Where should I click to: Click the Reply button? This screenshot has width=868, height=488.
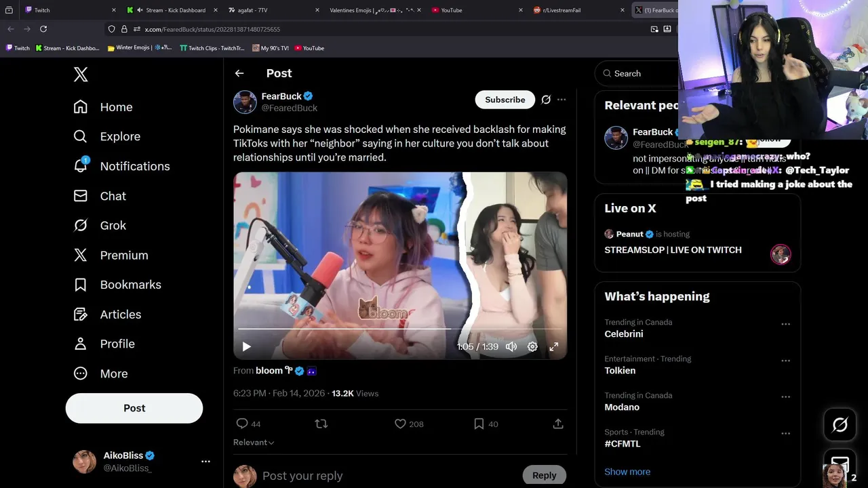tap(544, 476)
